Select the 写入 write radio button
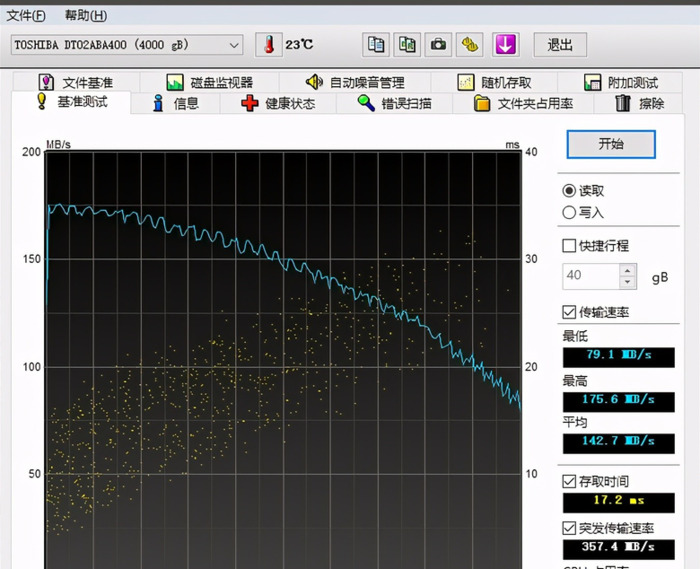 point(569,212)
